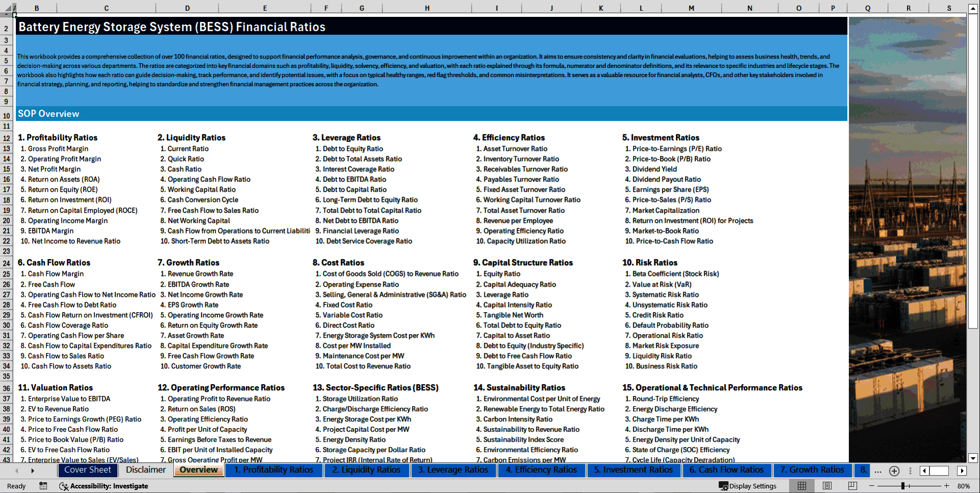
Task: Select the Normal view icon
Action: click(x=802, y=486)
